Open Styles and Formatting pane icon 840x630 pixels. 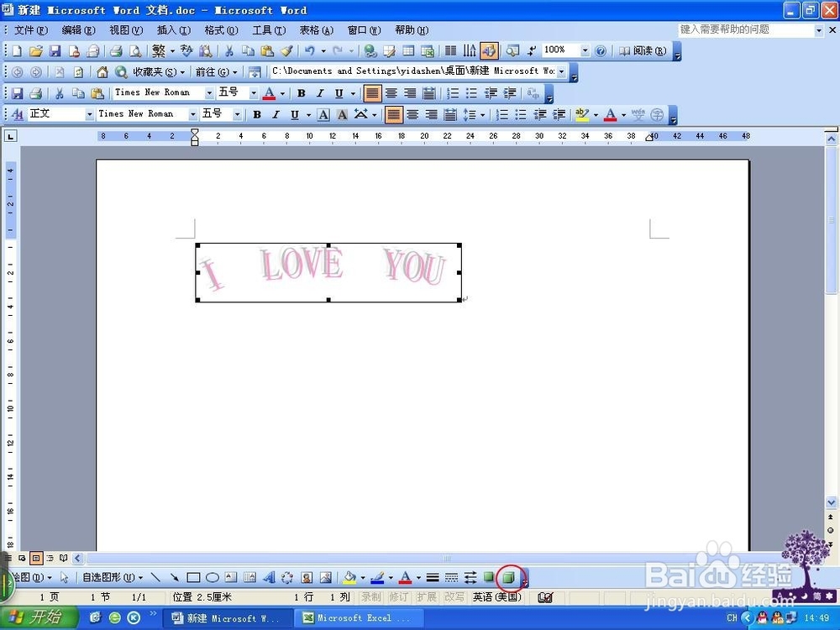click(17, 114)
